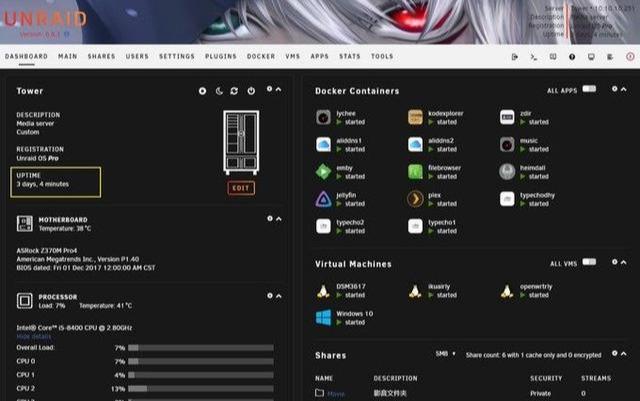640x401 pixels.
Task: Click the EDIT button under server case image
Action: (241, 188)
